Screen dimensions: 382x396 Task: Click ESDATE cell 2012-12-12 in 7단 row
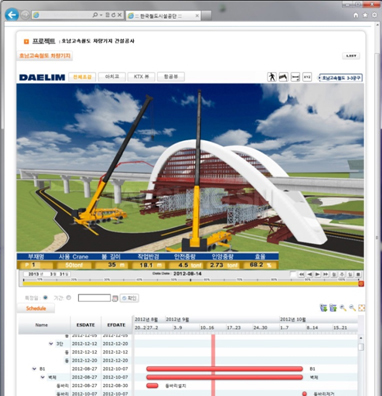pyautogui.click(x=85, y=344)
